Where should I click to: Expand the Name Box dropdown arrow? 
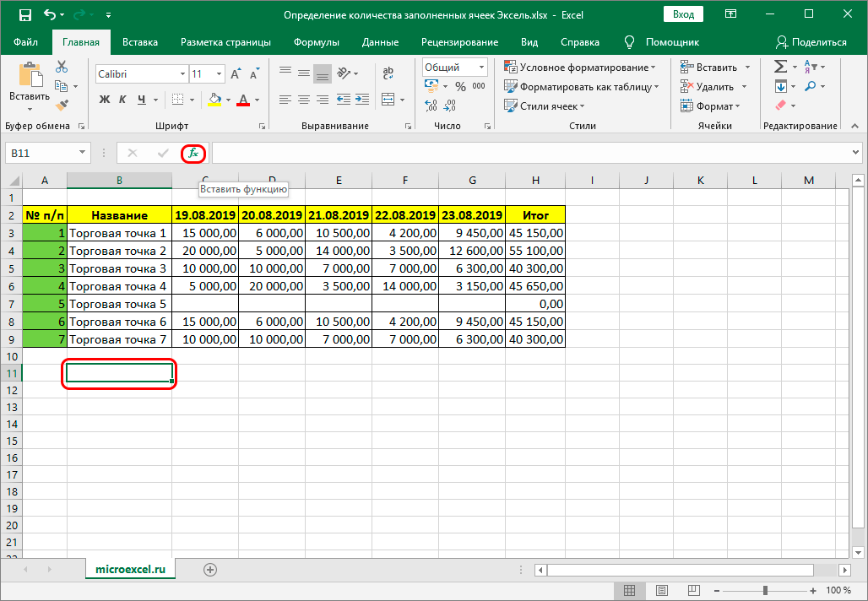82,153
